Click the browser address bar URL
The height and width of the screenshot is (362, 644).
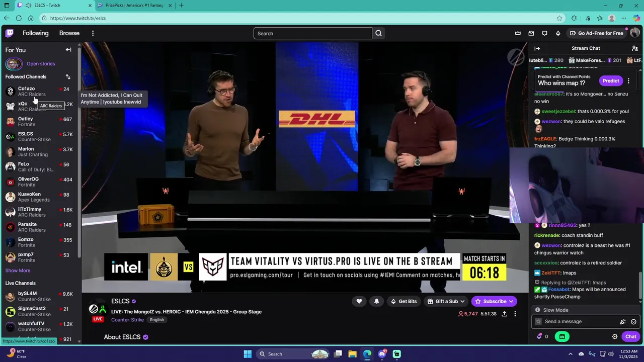click(x=78, y=18)
